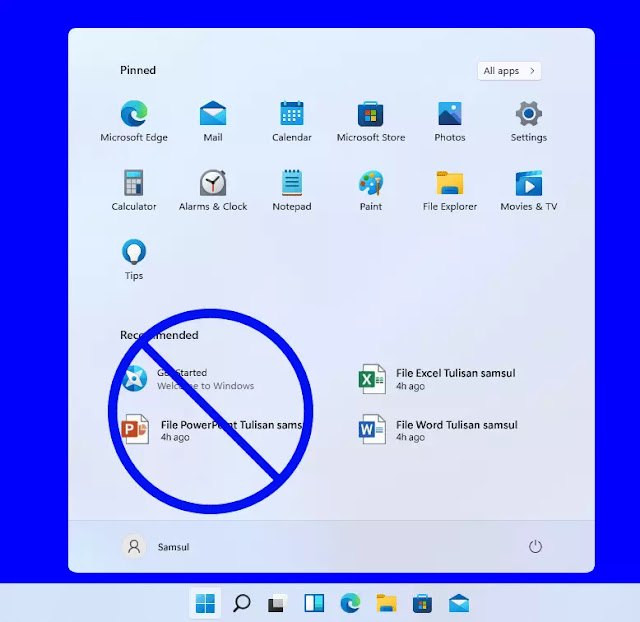Click the Start button on taskbar
The width and height of the screenshot is (640, 622).
[205, 603]
